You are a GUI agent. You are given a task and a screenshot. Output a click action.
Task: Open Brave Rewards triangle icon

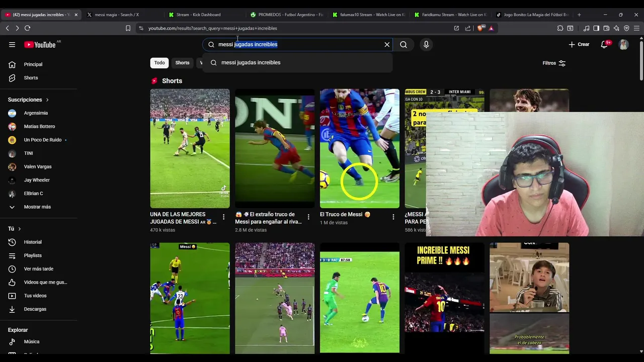[491, 28]
